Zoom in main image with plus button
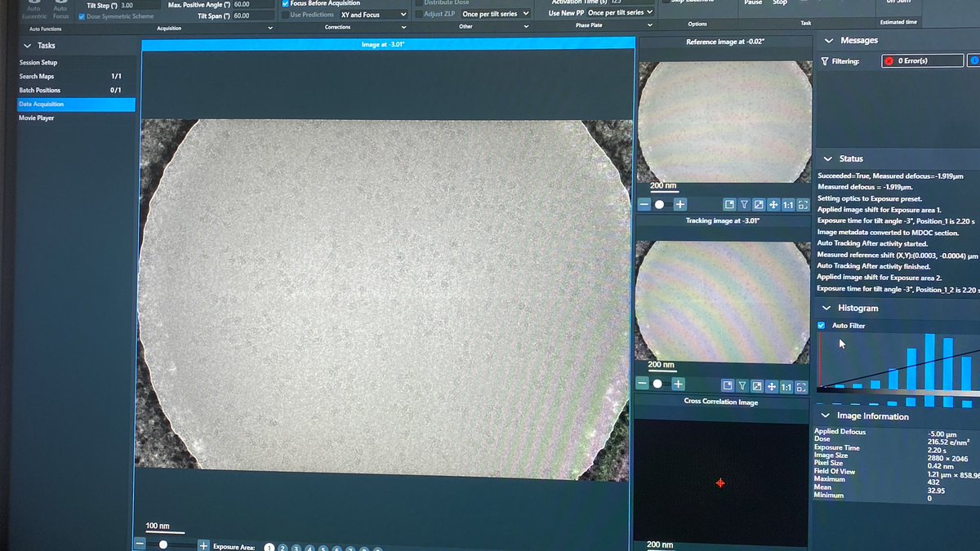The image size is (980, 551). point(203,545)
